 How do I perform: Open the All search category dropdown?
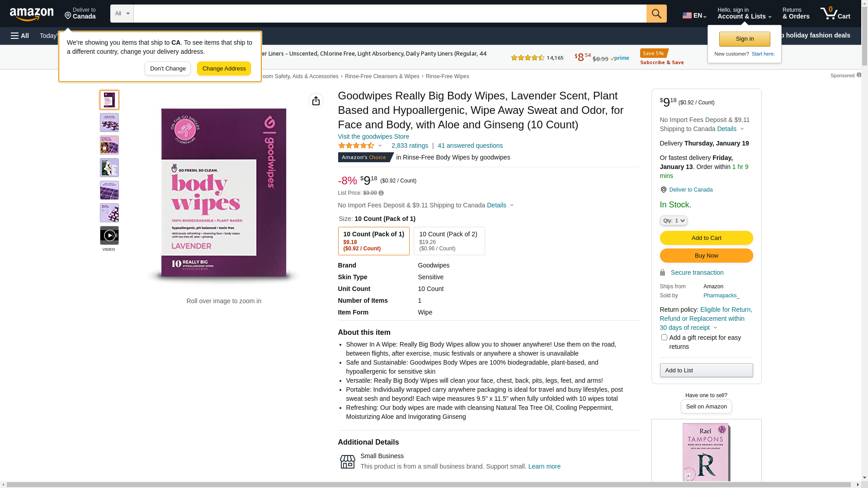tap(122, 14)
